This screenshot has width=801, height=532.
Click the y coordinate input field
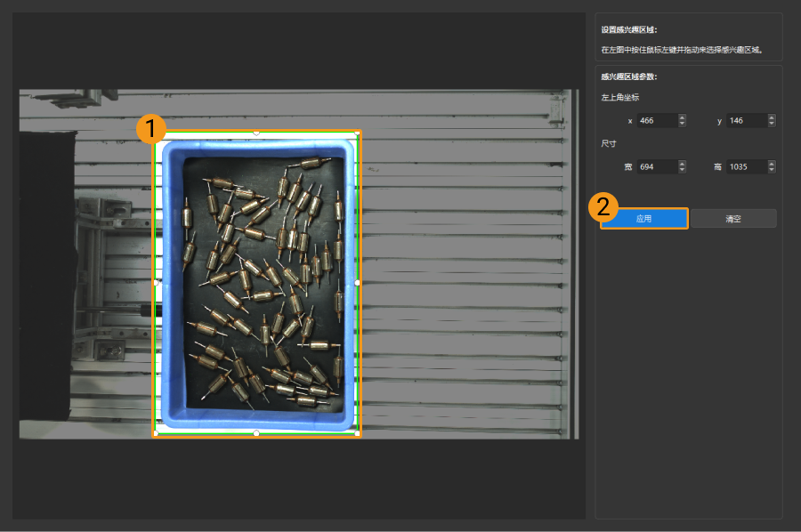tap(745, 120)
